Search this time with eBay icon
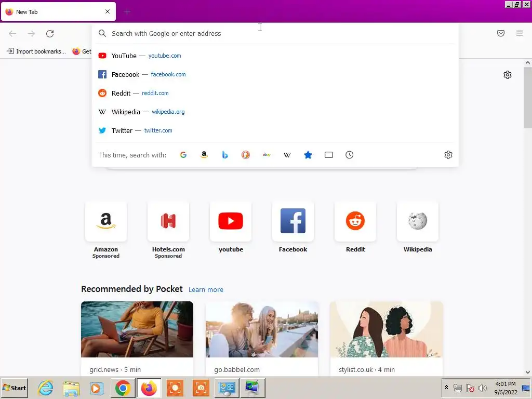532x399 pixels. click(267, 155)
